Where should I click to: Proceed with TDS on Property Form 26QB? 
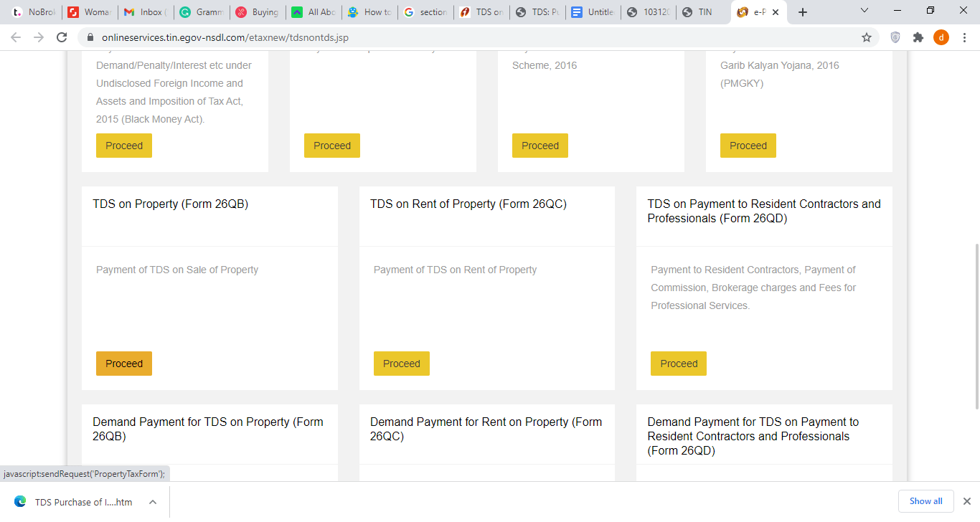(x=123, y=364)
